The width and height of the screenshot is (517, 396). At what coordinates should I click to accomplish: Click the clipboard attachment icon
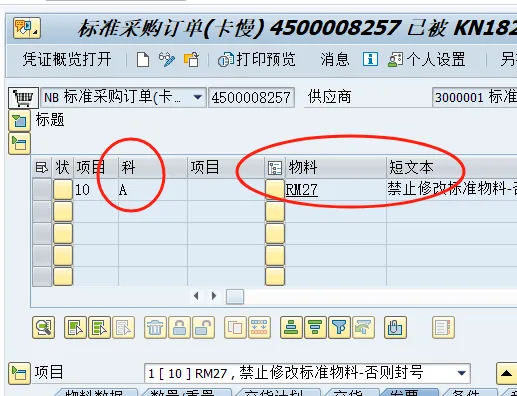(395, 327)
